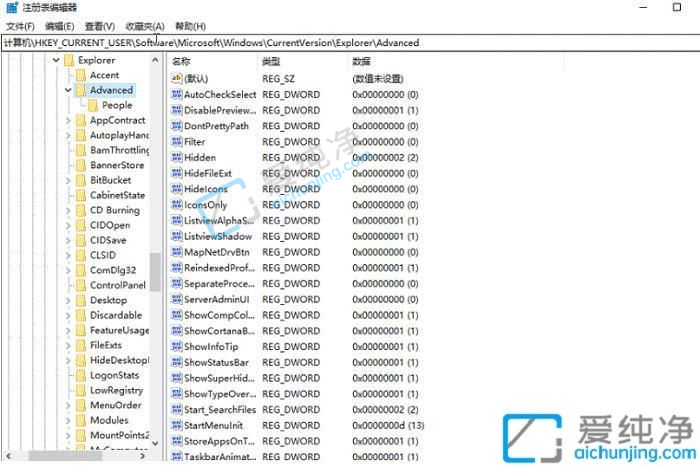Click the tree scroll up arrow
The image size is (700, 467).
click(x=155, y=60)
